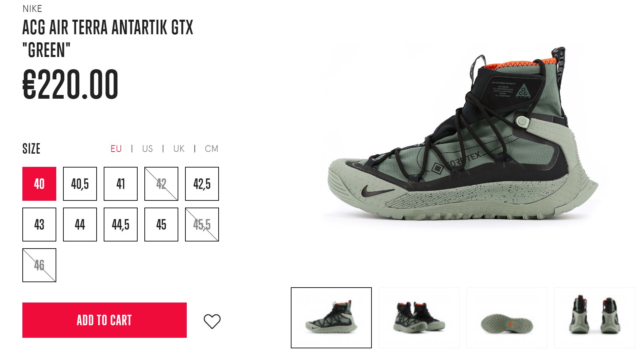Screen dimensions: 644x350
Task: Choose size 44,5
Action: pyautogui.click(x=121, y=225)
